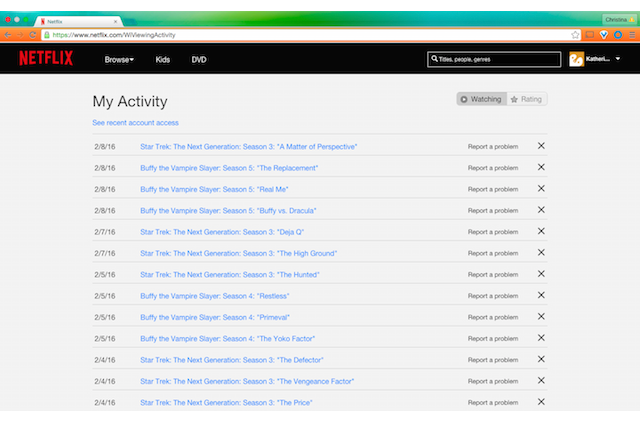This screenshot has width=640, height=426.
Task: Click the profile avatar icon
Action: coord(577,60)
